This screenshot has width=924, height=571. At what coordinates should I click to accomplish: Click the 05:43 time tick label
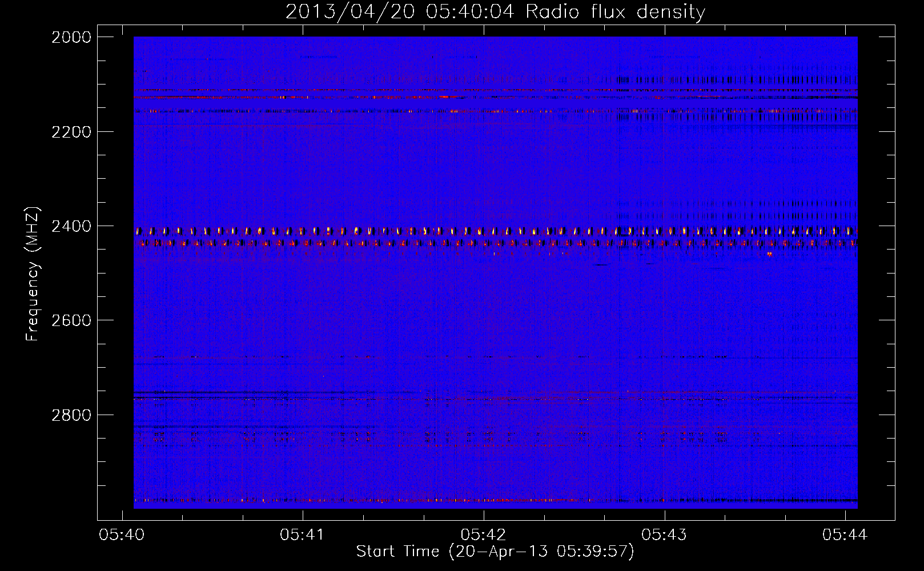tap(664, 534)
